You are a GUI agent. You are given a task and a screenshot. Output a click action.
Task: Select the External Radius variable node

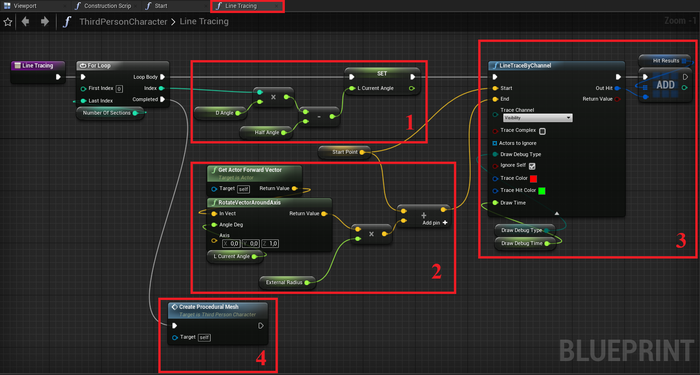point(287,283)
